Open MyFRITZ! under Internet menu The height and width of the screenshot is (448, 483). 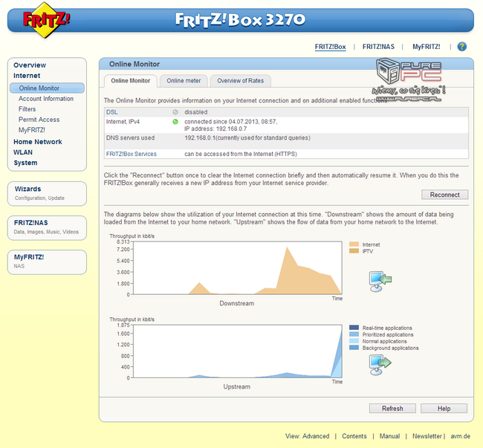click(32, 130)
